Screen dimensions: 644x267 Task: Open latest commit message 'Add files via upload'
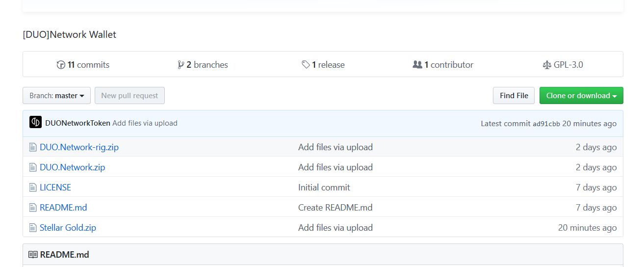pos(145,123)
